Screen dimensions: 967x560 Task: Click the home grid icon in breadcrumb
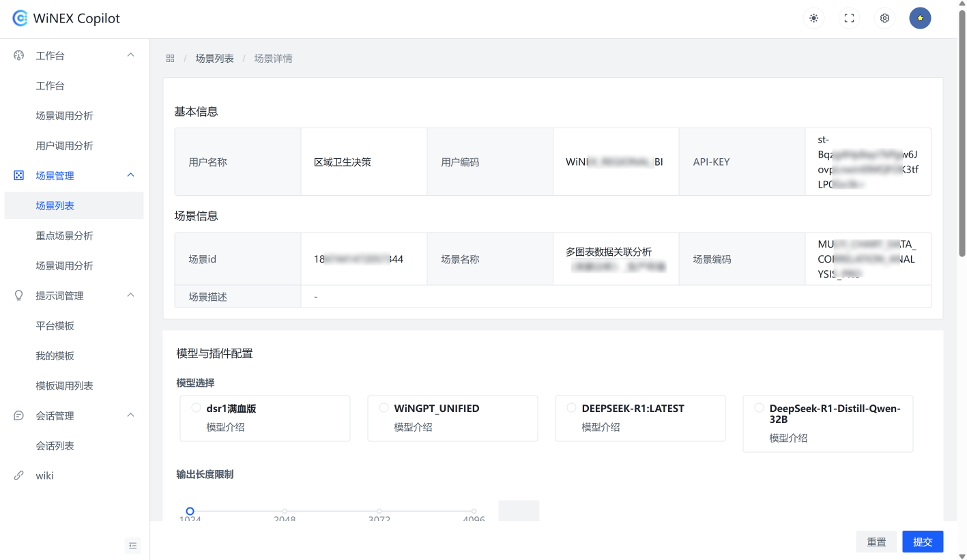click(x=170, y=58)
